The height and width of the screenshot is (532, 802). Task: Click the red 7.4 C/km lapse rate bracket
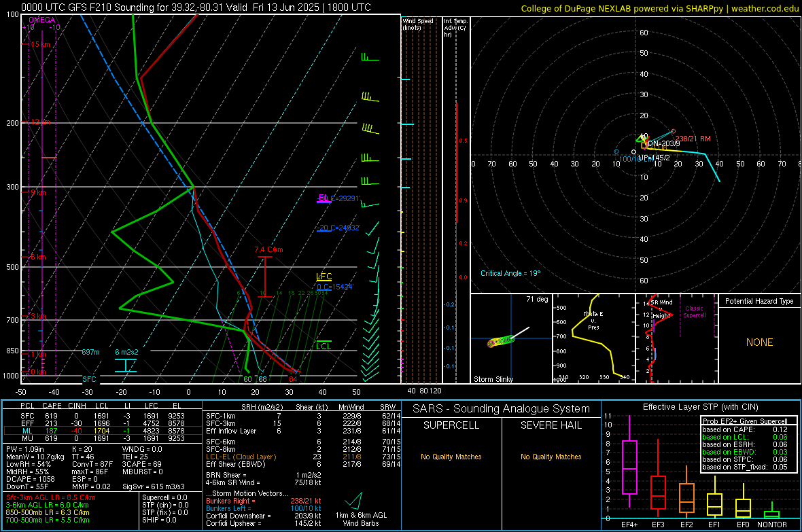[265, 277]
